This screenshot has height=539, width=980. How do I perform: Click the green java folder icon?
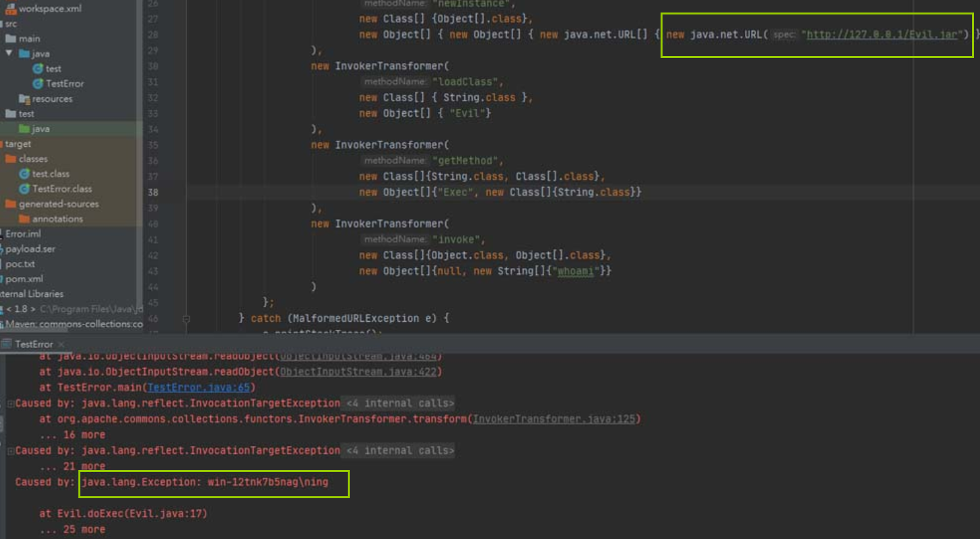pos(24,129)
